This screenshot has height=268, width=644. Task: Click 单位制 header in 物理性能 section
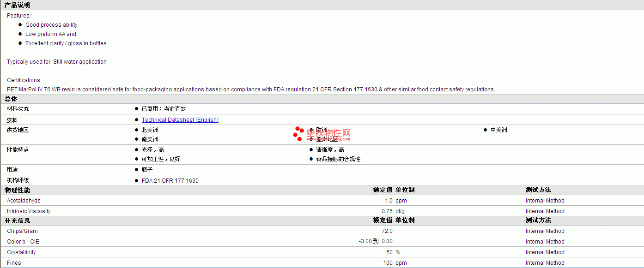coord(405,190)
